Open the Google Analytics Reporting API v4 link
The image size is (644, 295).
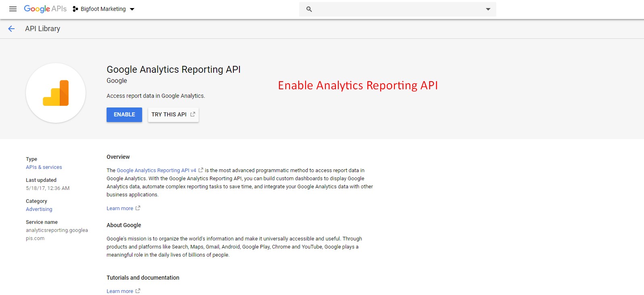point(156,171)
